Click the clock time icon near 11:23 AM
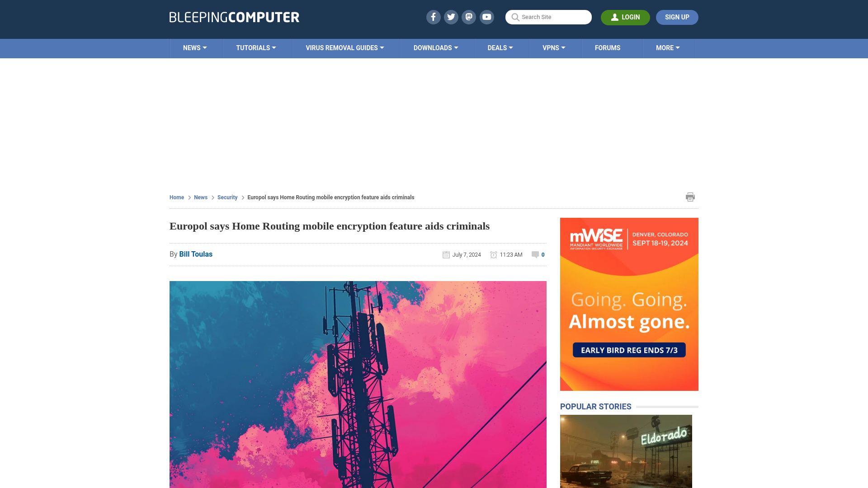868x488 pixels. pyautogui.click(x=494, y=254)
